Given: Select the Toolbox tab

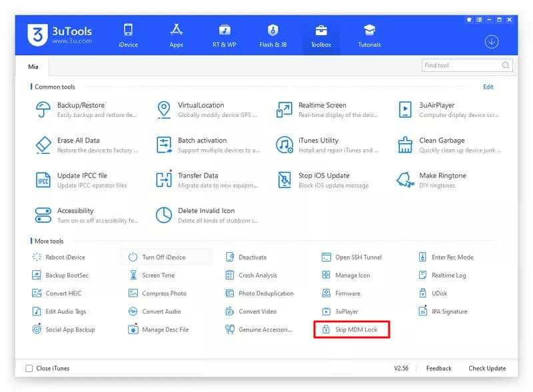Looking at the screenshot, I should click(321, 35).
